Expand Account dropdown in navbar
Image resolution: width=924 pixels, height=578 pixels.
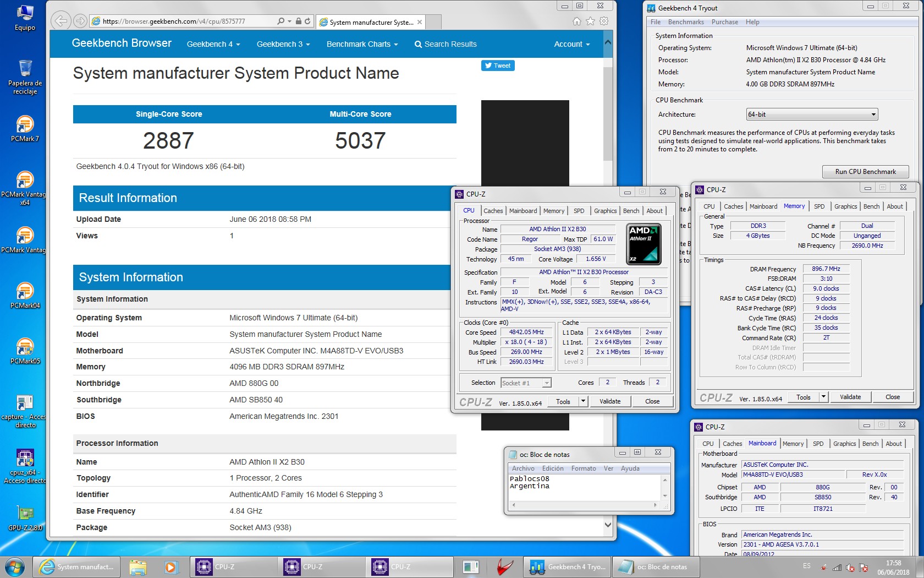click(x=571, y=44)
